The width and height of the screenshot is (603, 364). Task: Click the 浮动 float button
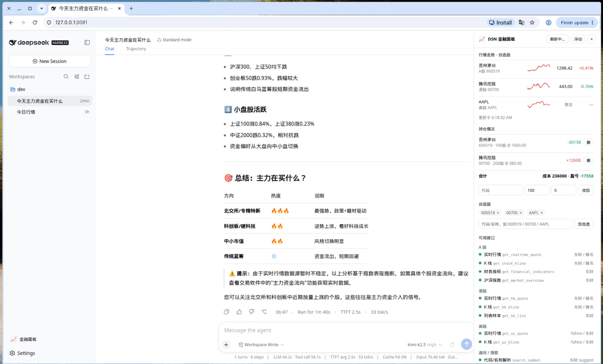578,39
